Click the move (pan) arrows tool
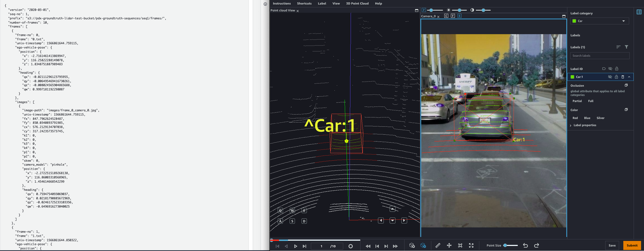 click(x=449, y=245)
